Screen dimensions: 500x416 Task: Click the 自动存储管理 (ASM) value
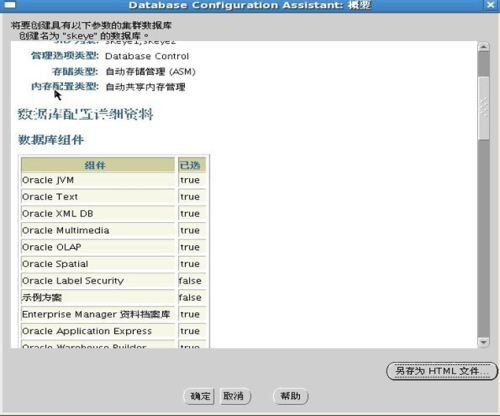(x=150, y=71)
